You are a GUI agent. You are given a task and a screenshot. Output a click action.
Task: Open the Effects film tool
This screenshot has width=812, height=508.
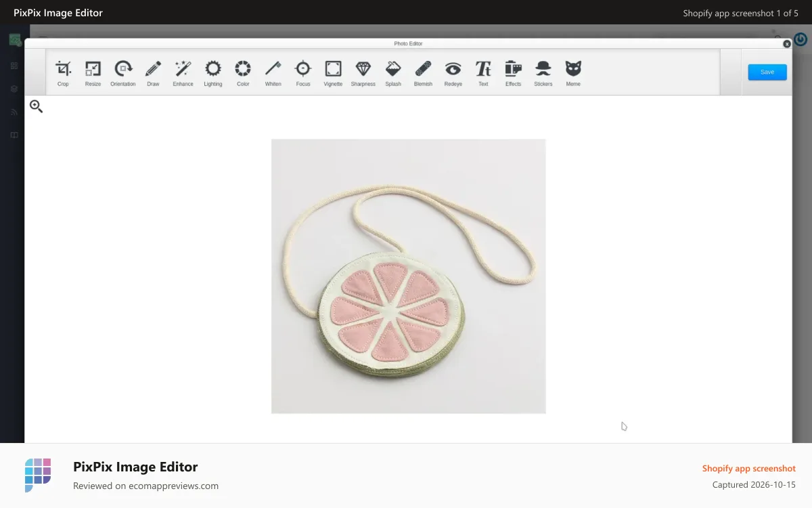point(513,73)
